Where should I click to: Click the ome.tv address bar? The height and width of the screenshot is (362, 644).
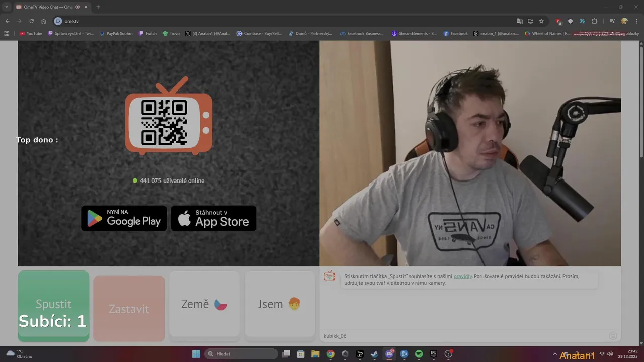pyautogui.click(x=282, y=21)
